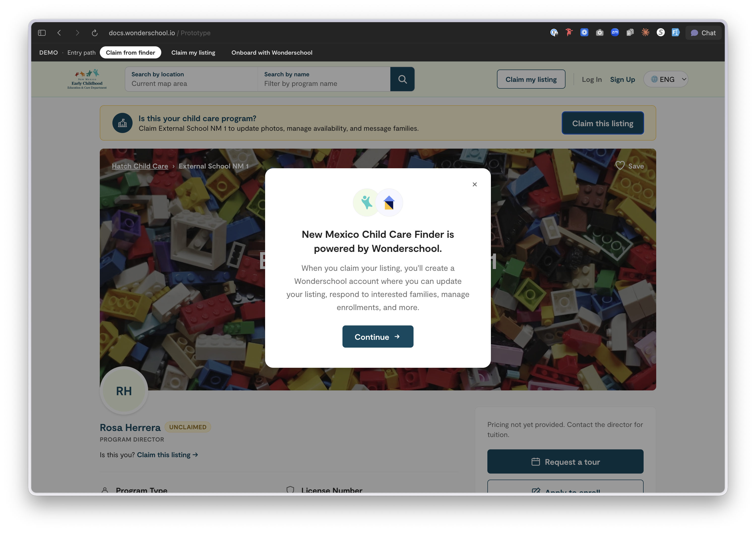Click the modal headline about Wonderschool
Image resolution: width=756 pixels, height=533 pixels.
(x=378, y=241)
